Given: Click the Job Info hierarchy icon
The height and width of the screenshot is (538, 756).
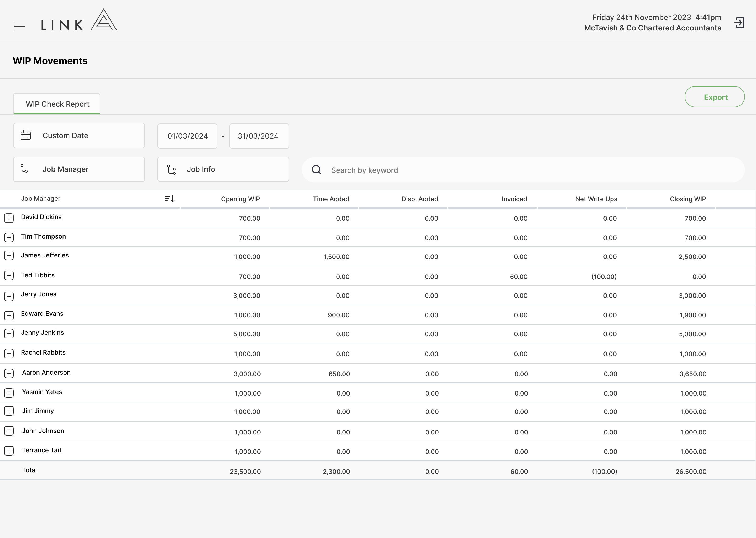Looking at the screenshot, I should point(171,170).
